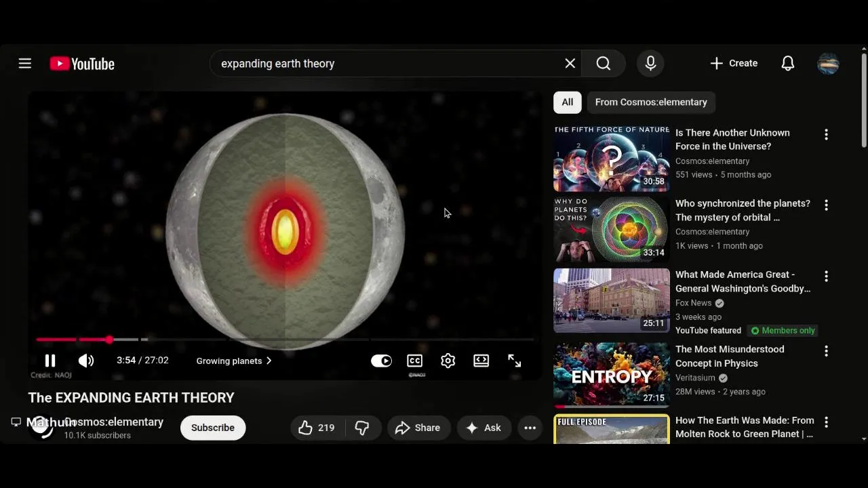The height and width of the screenshot is (488, 868).
Task: Enter full screen mode
Action: (x=514, y=361)
